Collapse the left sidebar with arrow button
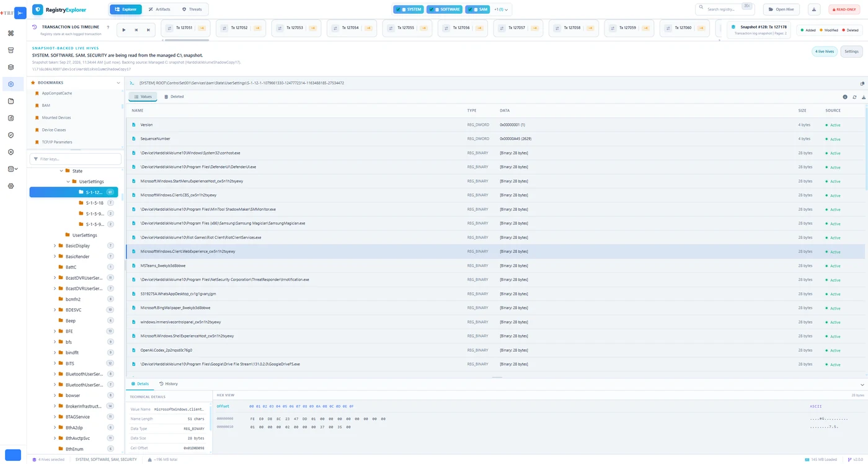The image size is (868, 464). (x=20, y=12)
